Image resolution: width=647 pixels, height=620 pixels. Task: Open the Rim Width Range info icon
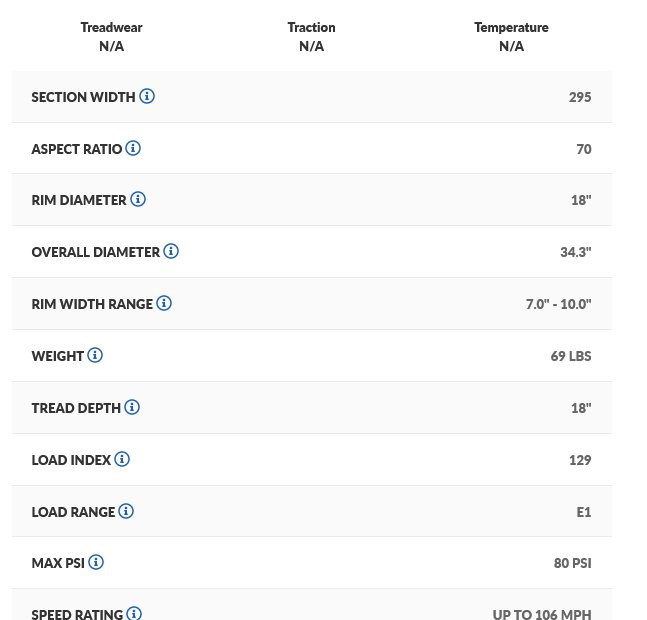point(164,303)
